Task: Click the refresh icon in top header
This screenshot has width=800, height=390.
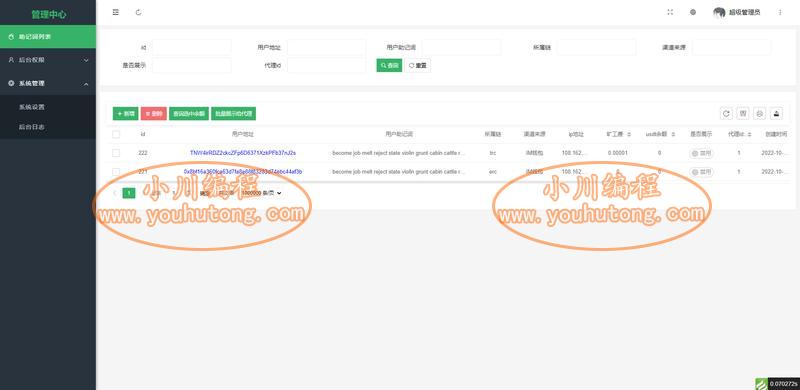Action: [x=139, y=12]
